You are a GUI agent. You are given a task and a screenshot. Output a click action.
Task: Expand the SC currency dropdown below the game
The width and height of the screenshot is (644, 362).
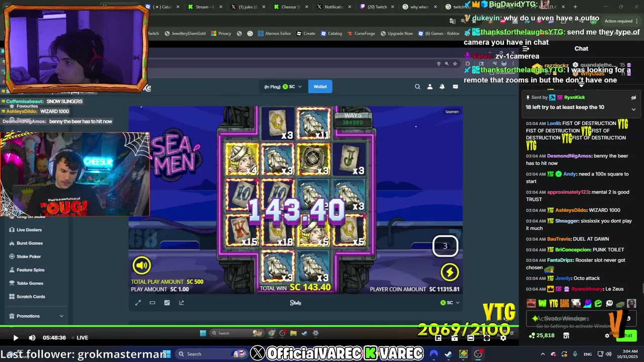coord(450,303)
